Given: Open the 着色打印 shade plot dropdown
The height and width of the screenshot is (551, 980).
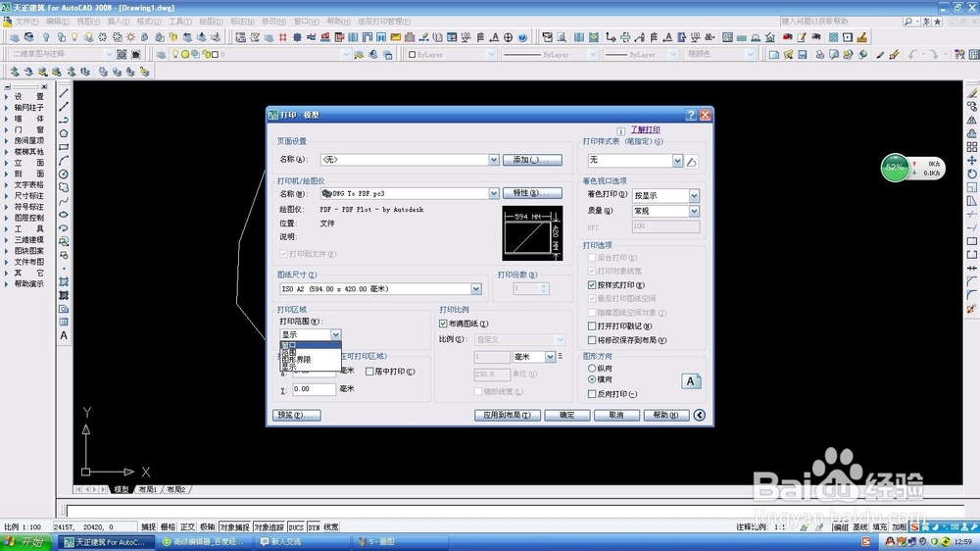Looking at the screenshot, I should [x=694, y=196].
